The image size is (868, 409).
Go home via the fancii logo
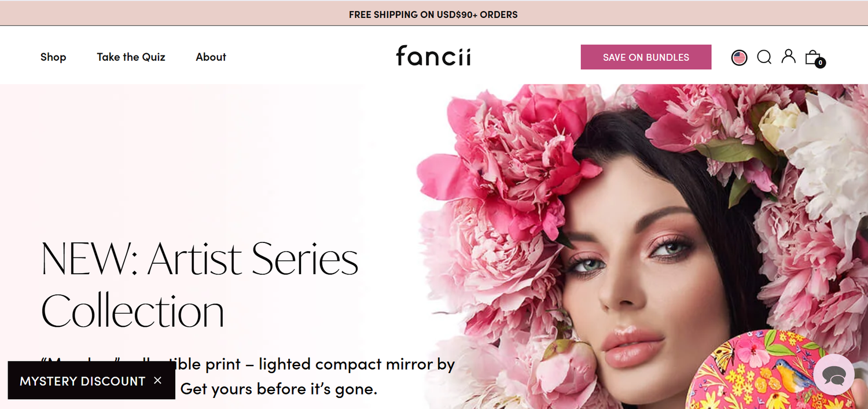pyautogui.click(x=433, y=56)
